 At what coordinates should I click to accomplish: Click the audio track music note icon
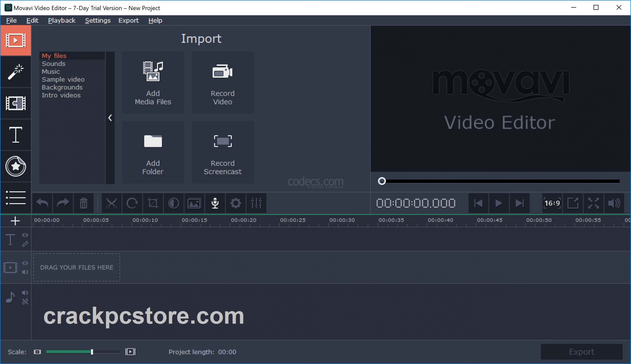[10, 297]
